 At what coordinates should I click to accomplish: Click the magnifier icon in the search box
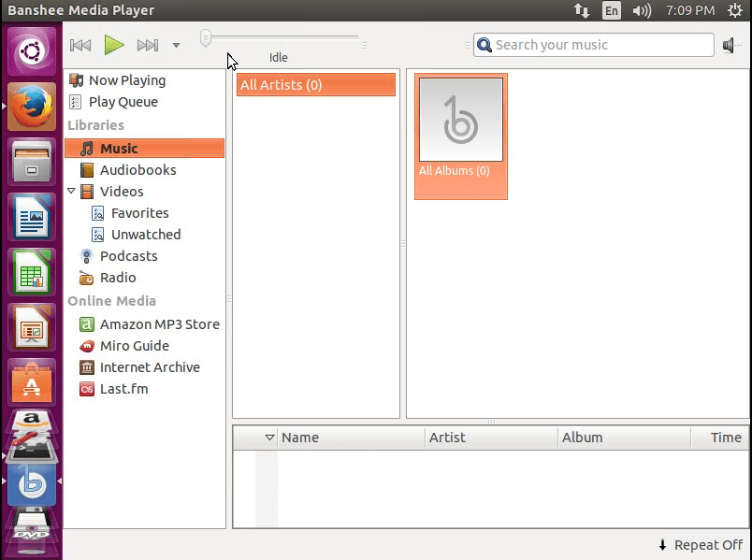coord(484,45)
